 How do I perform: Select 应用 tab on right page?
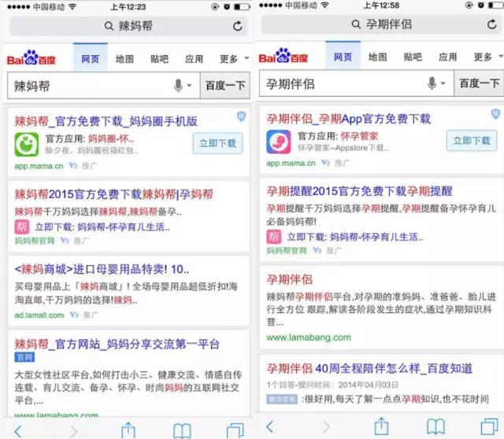point(448,57)
